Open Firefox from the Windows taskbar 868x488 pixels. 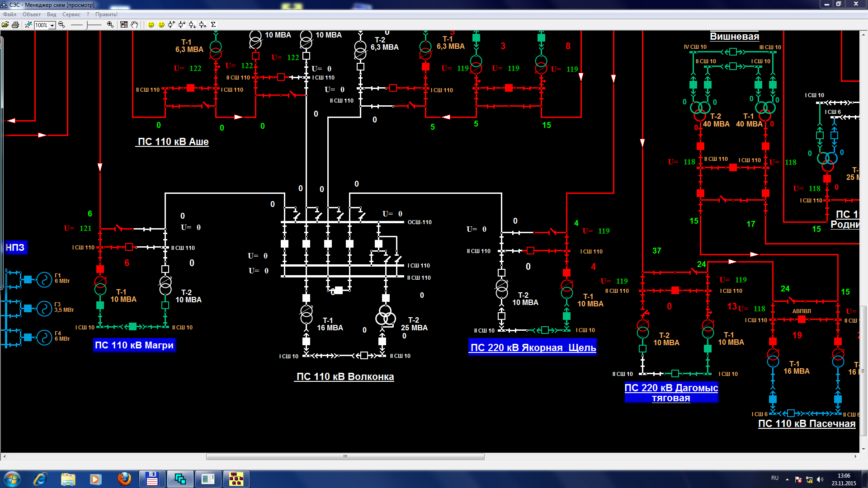(x=124, y=479)
